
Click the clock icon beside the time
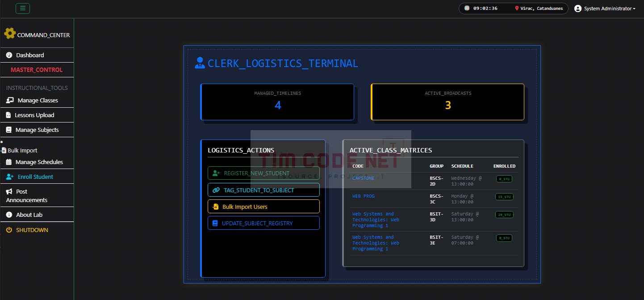click(467, 8)
